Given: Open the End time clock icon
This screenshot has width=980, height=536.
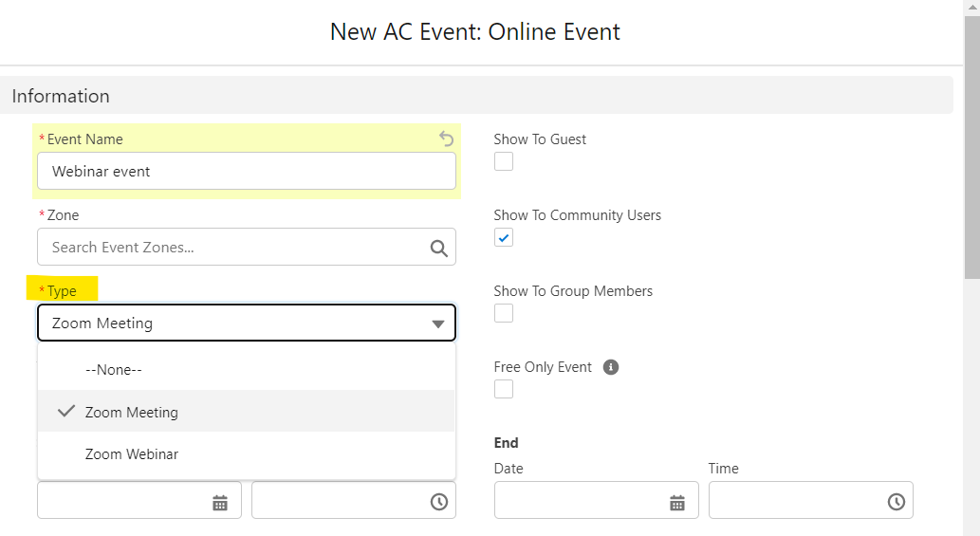Looking at the screenshot, I should point(896,502).
